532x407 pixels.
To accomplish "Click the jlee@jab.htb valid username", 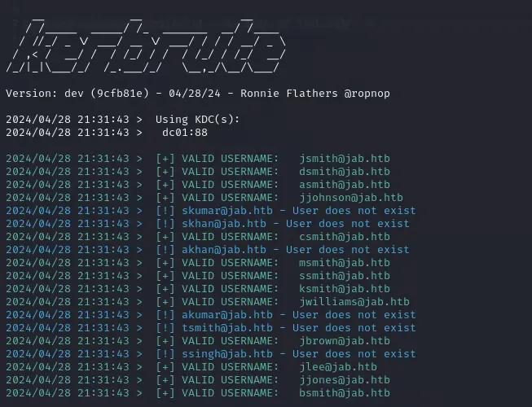I will 338,367.
